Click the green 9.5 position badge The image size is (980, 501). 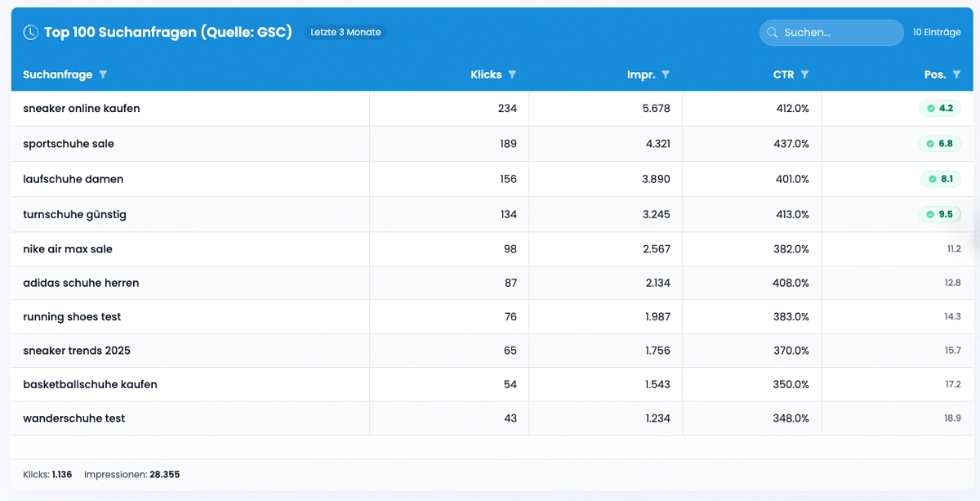(940, 214)
